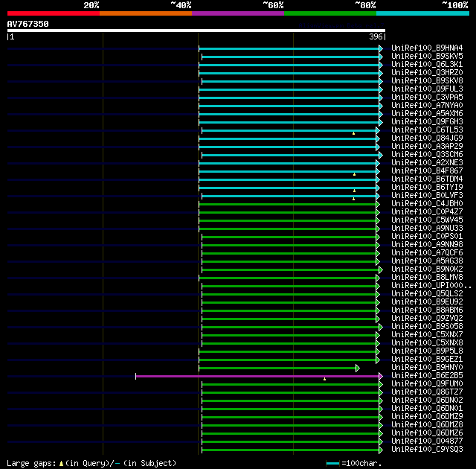The image size is (476, 469).
Task: Select the UniRef100_A5AXM6 label
Action: pyautogui.click(x=427, y=114)
